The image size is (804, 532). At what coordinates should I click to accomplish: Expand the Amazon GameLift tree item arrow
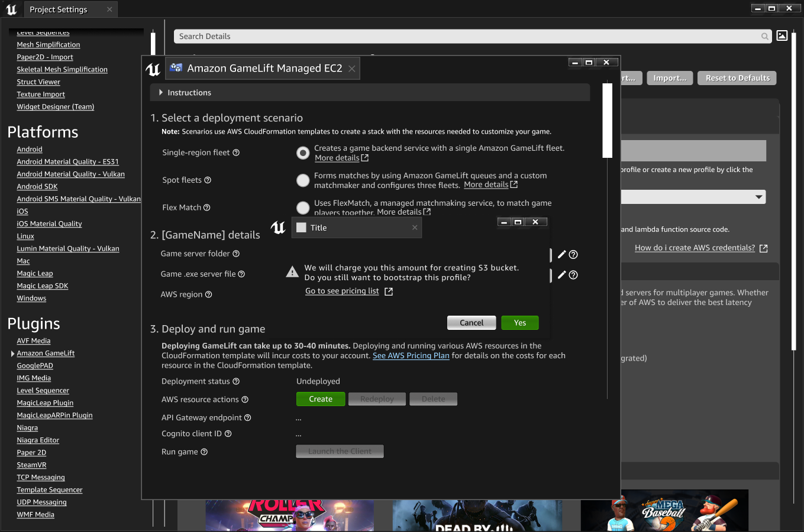pyautogui.click(x=13, y=353)
